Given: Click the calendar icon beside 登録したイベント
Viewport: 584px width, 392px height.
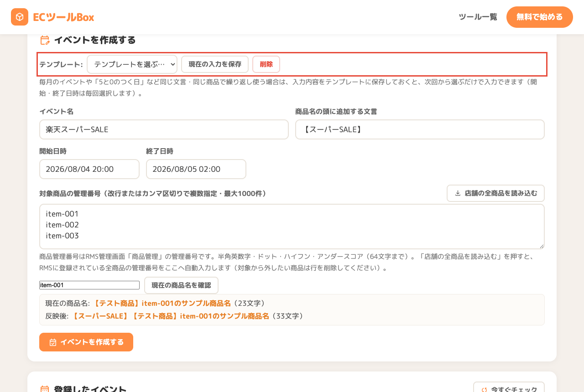Looking at the screenshot, I should tap(45, 390).
